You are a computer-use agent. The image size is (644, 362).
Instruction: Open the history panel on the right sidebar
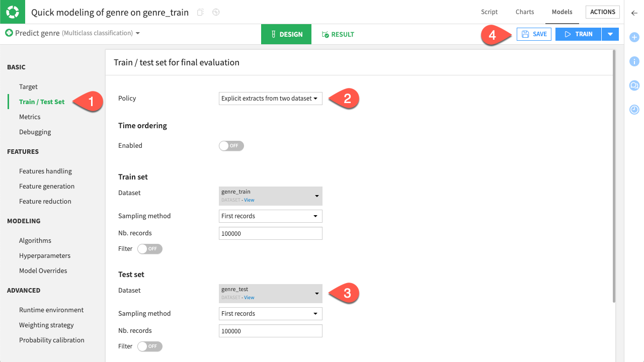(634, 110)
